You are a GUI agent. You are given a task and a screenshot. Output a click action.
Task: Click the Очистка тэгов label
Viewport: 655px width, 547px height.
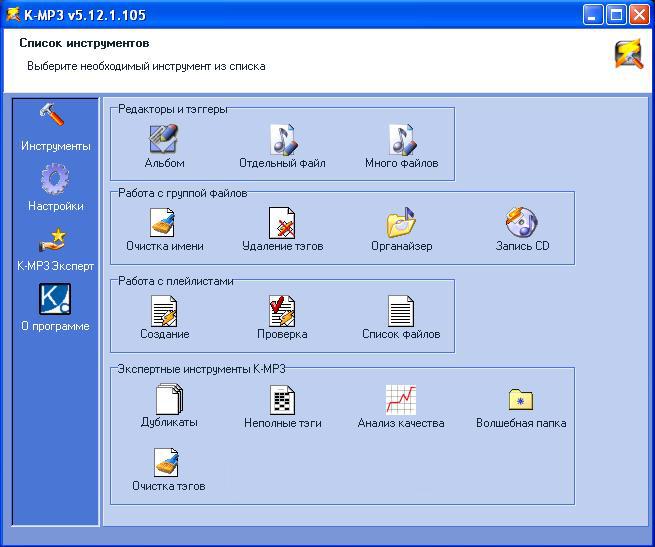tap(169, 486)
